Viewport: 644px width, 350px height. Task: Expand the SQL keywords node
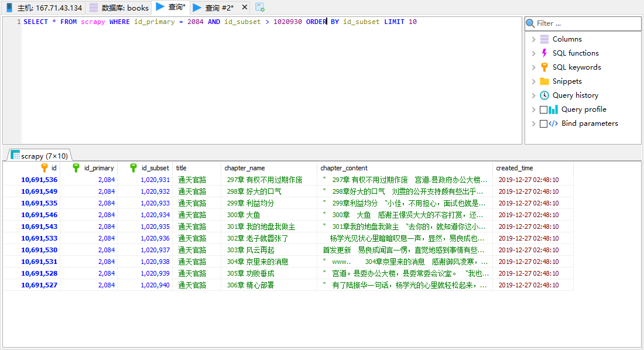pyautogui.click(x=533, y=67)
